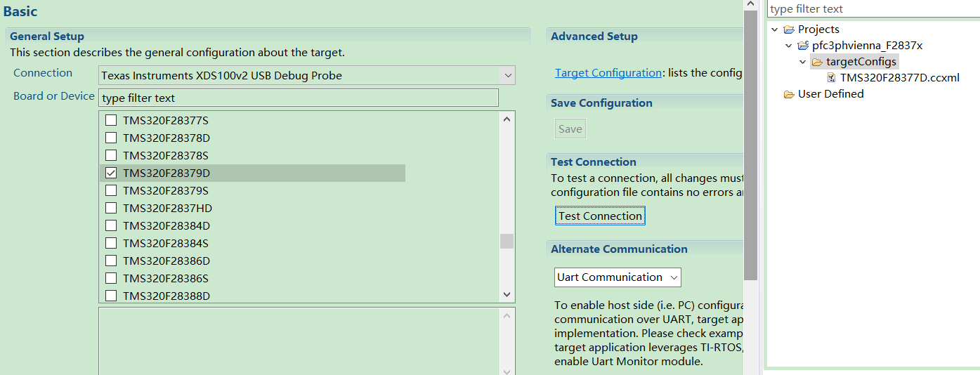Collapse the targetConfigs folder node
Image resolution: width=980 pixels, height=375 pixels.
(802, 62)
